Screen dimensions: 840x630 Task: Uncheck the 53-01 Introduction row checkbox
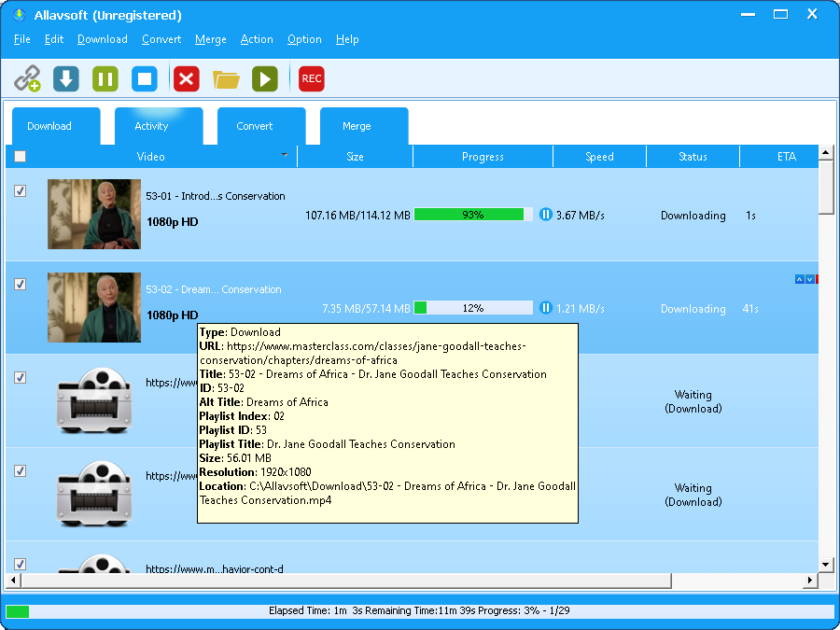click(20, 190)
